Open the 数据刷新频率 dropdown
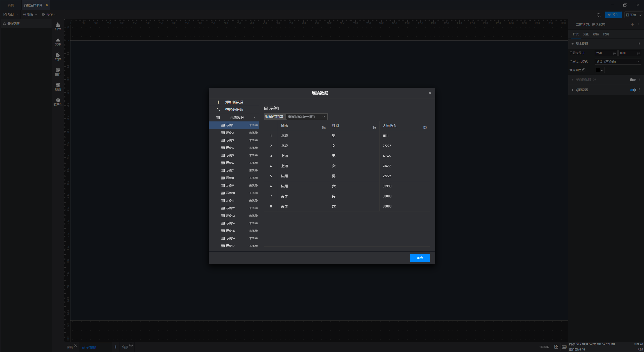The width and height of the screenshot is (644, 352). point(306,117)
